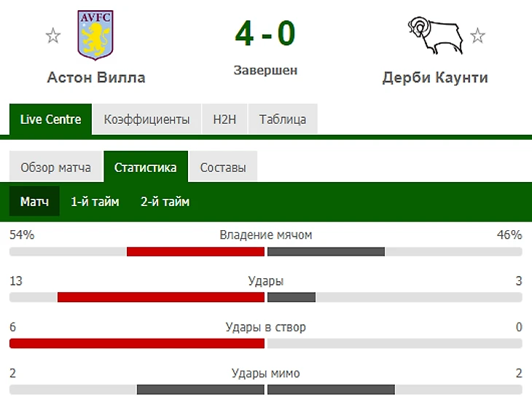Click the 4 - 0 match score
The width and height of the screenshot is (532, 402).
click(265, 33)
